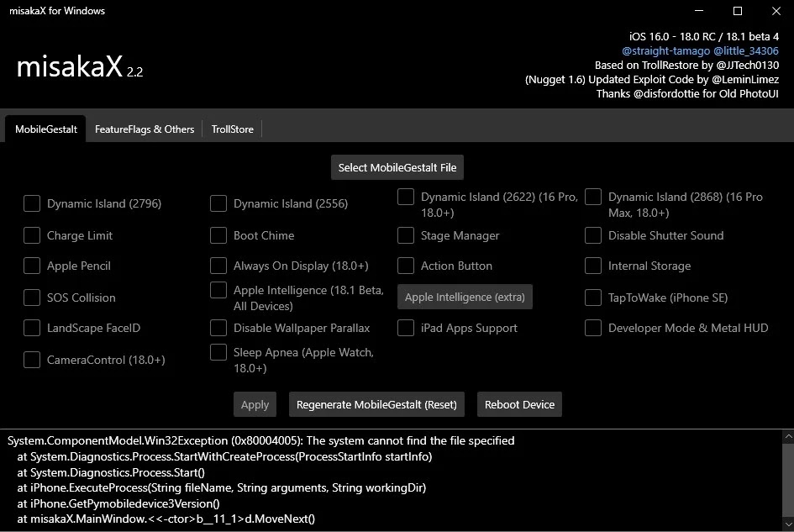794x532 pixels.
Task: Click the Apple Intelligence (extra) button
Action: 465,297
